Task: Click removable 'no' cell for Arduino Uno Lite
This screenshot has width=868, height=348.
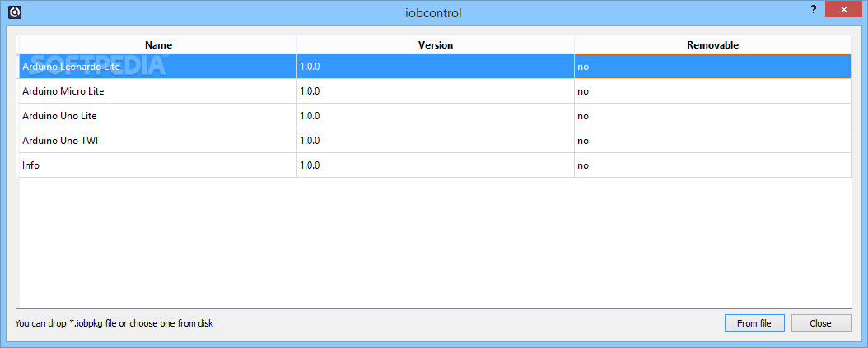Action: (x=713, y=116)
